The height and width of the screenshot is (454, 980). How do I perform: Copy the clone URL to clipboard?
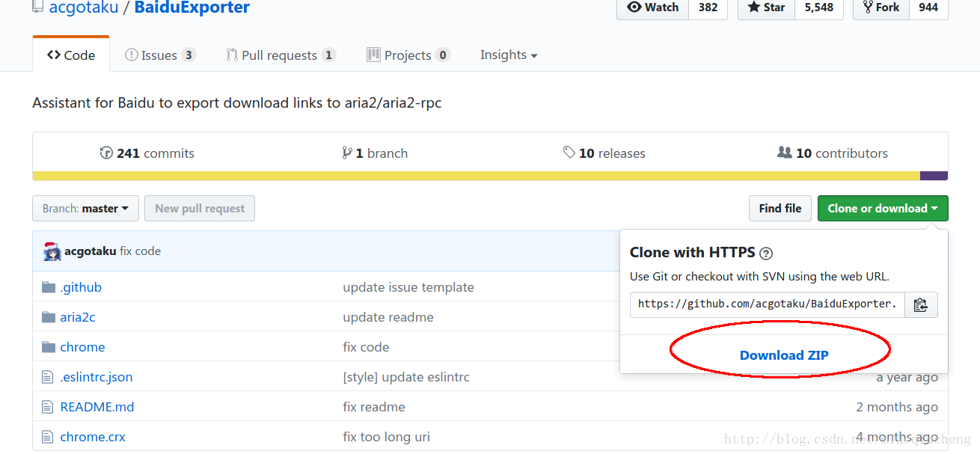920,304
